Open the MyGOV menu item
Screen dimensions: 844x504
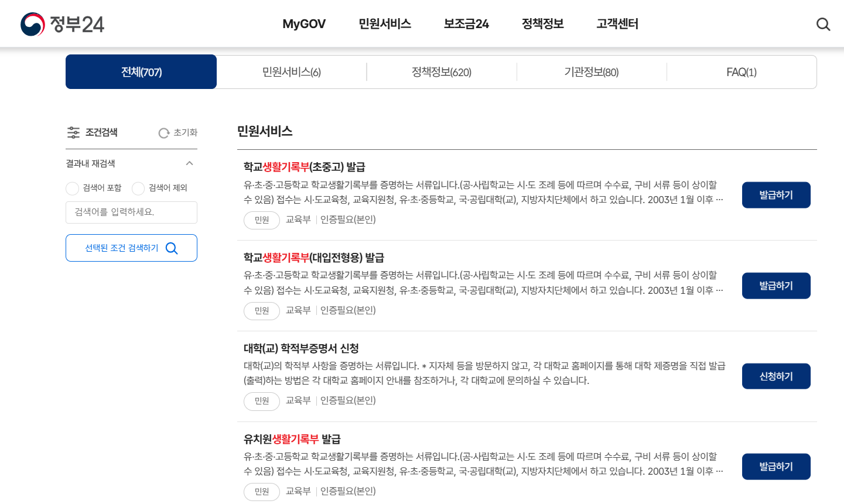coord(303,24)
